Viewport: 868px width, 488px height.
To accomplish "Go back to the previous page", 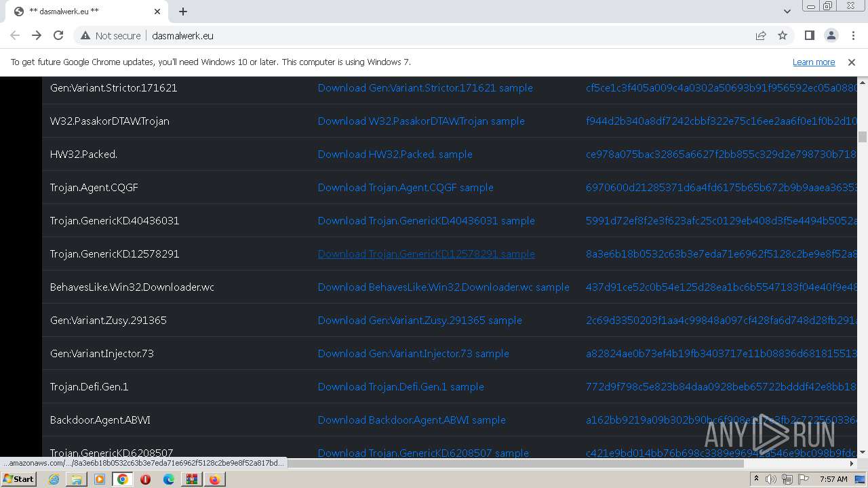I will pyautogui.click(x=15, y=35).
